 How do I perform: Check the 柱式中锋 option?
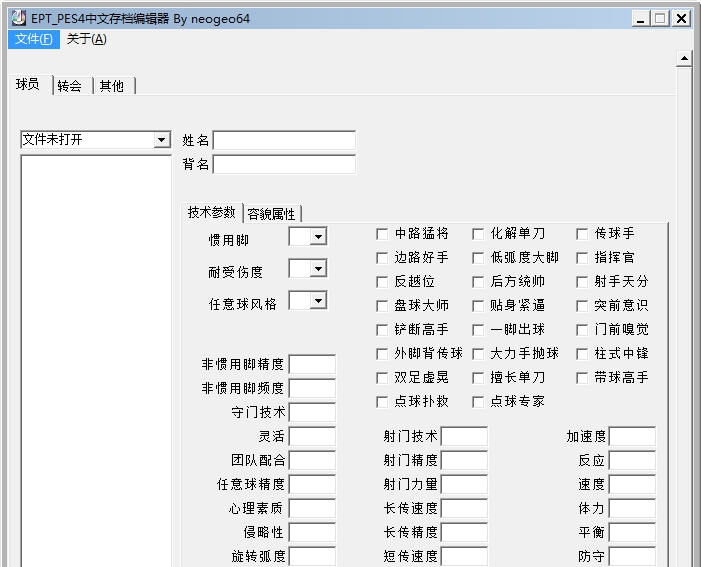pyautogui.click(x=582, y=354)
